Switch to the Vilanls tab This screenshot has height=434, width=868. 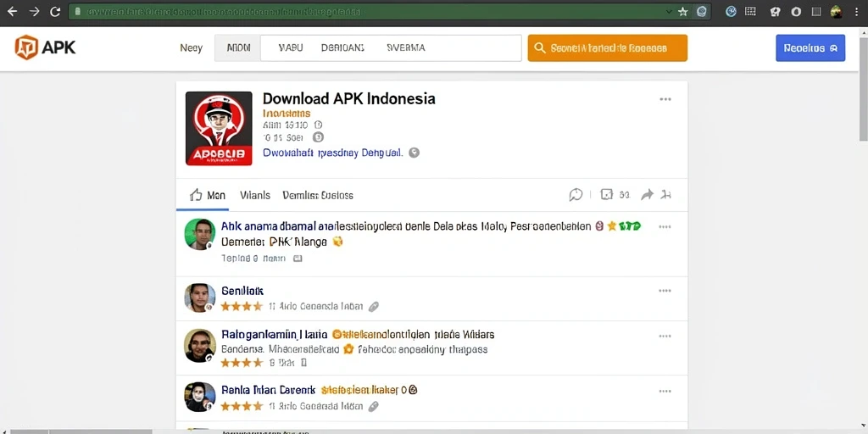coord(255,196)
